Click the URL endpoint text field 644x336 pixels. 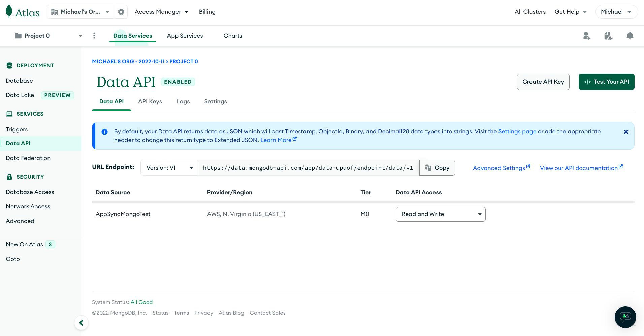(308, 168)
